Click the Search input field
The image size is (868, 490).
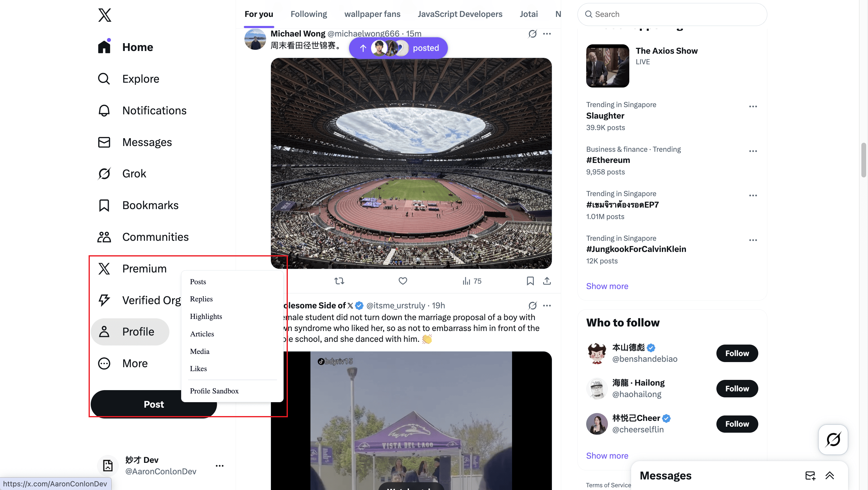[672, 14]
